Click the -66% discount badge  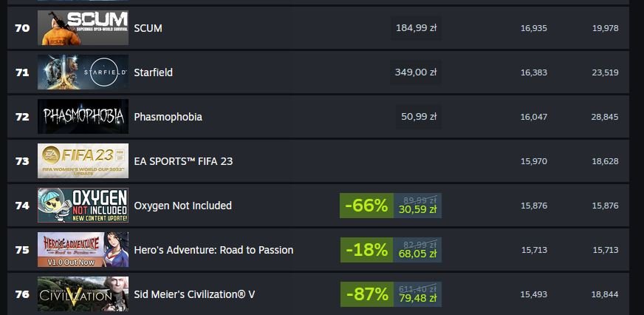366,206
